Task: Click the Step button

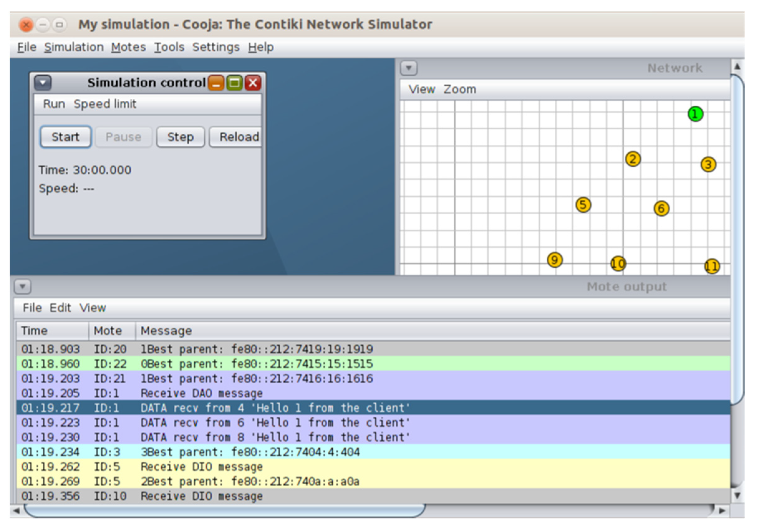Action: pyautogui.click(x=180, y=137)
